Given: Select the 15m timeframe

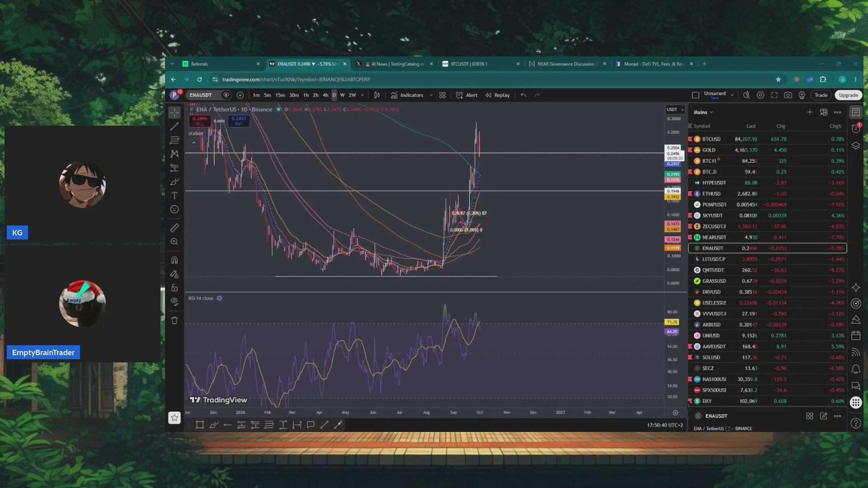Looking at the screenshot, I should [280, 95].
